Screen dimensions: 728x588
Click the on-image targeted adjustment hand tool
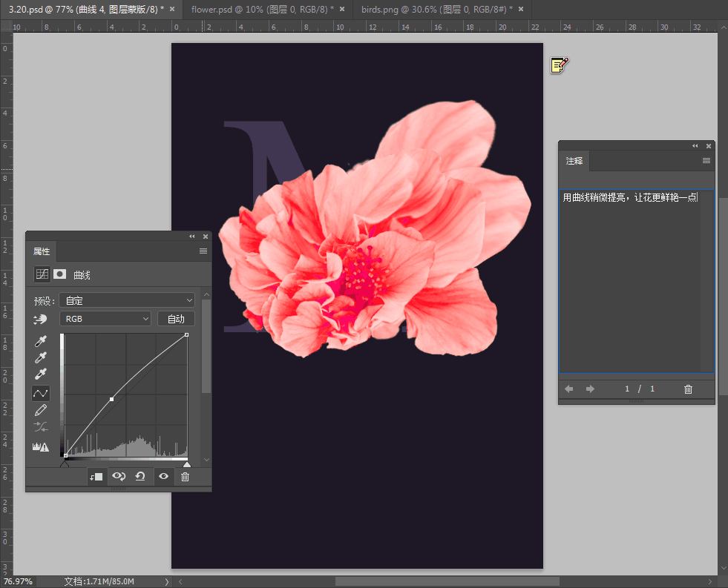coord(41,319)
